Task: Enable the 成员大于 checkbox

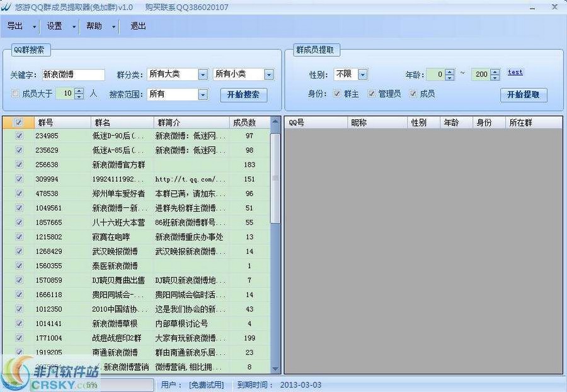Action: [x=15, y=94]
